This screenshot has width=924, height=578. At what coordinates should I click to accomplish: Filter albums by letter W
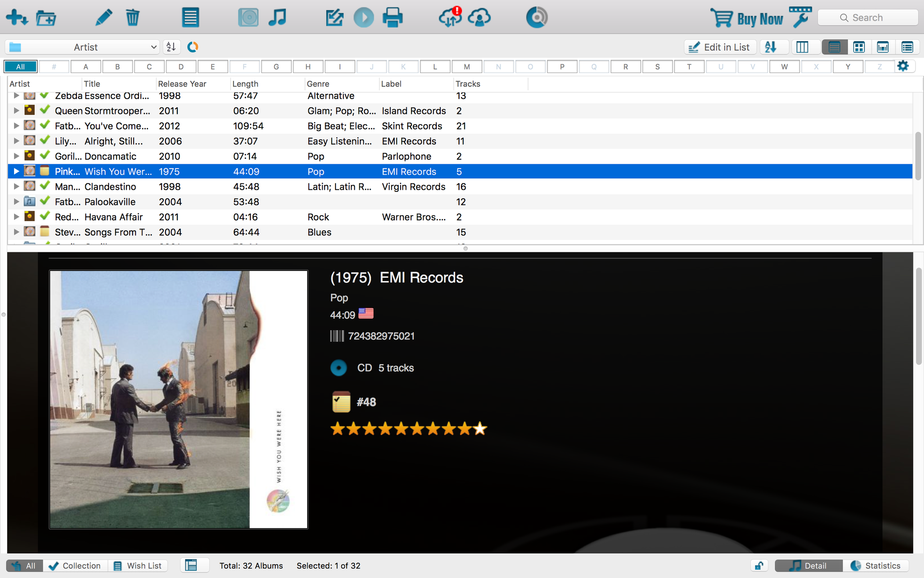[x=784, y=67]
